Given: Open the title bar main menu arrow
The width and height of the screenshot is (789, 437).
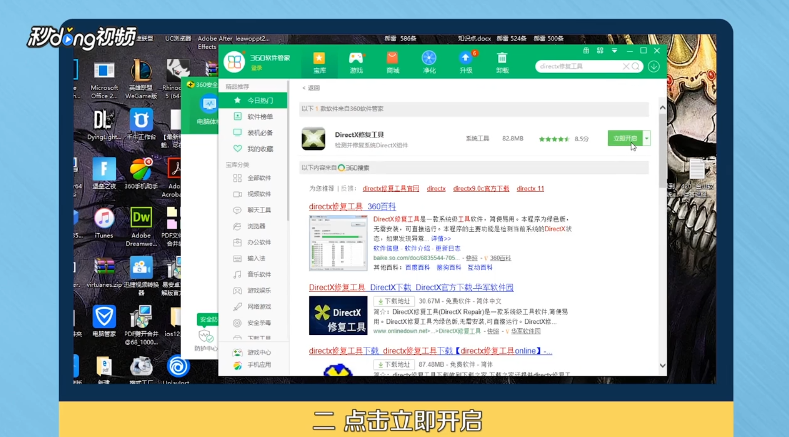Looking at the screenshot, I should coord(614,51).
